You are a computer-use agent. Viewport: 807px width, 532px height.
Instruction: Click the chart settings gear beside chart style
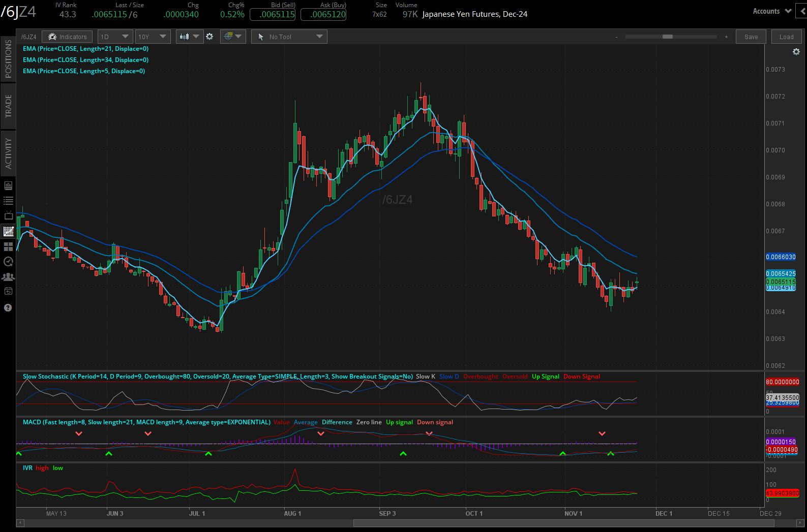click(x=210, y=37)
